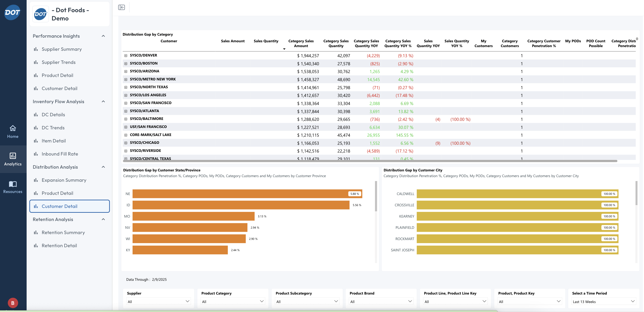Click the table's horizontal scrollbar

[x=370, y=161]
